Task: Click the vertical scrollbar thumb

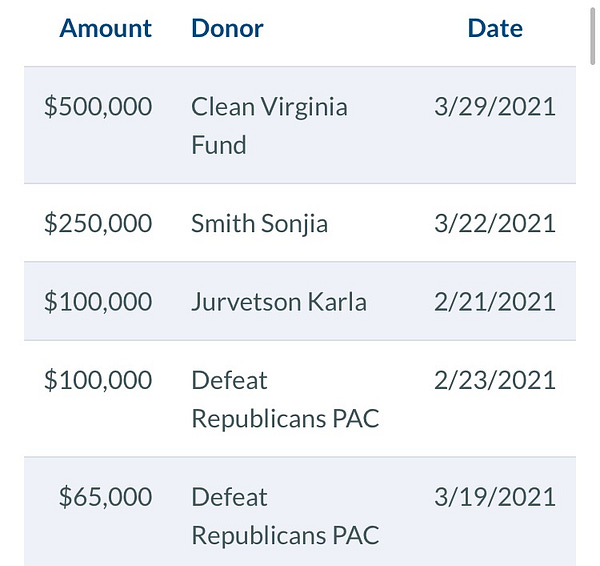Action: 593,32
